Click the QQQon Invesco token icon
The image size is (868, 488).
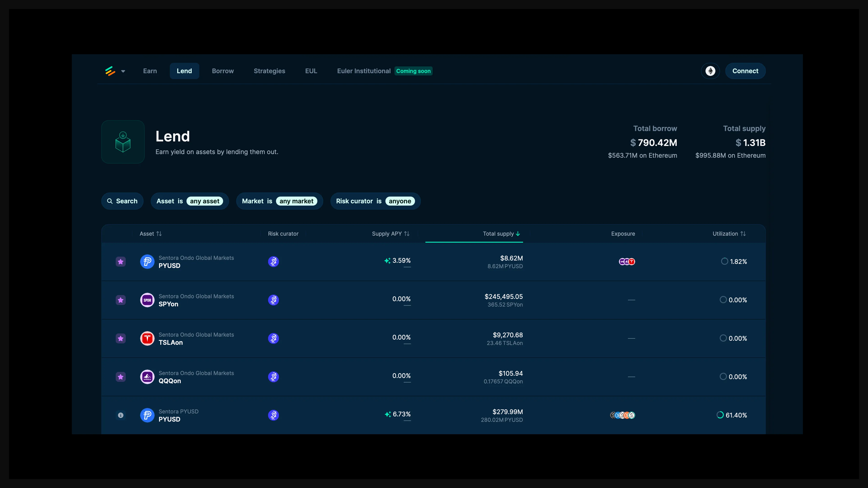[147, 377]
